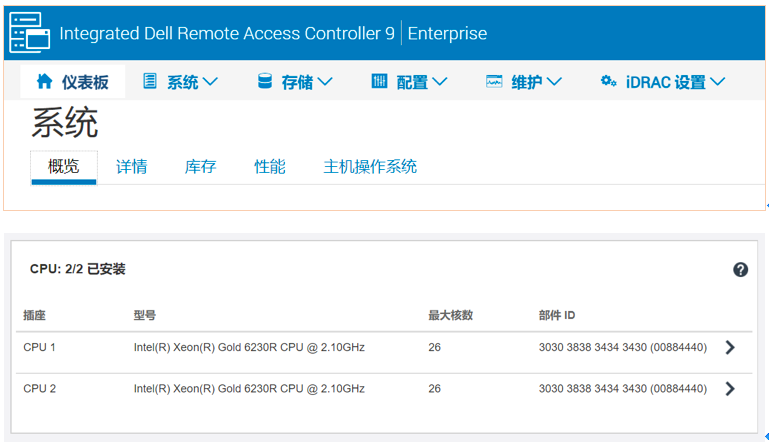Screen dimensions: 769x442
Task: Click the gears icon beside iDRAC 设置
Action: pyautogui.click(x=609, y=81)
